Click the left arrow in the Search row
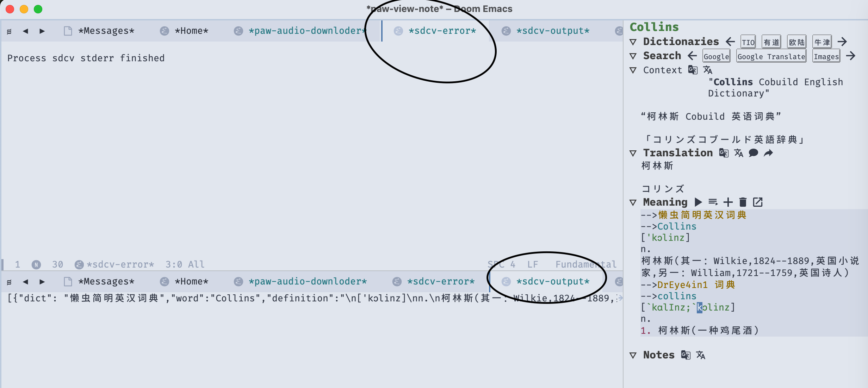Image resolution: width=868 pixels, height=388 pixels. click(692, 56)
